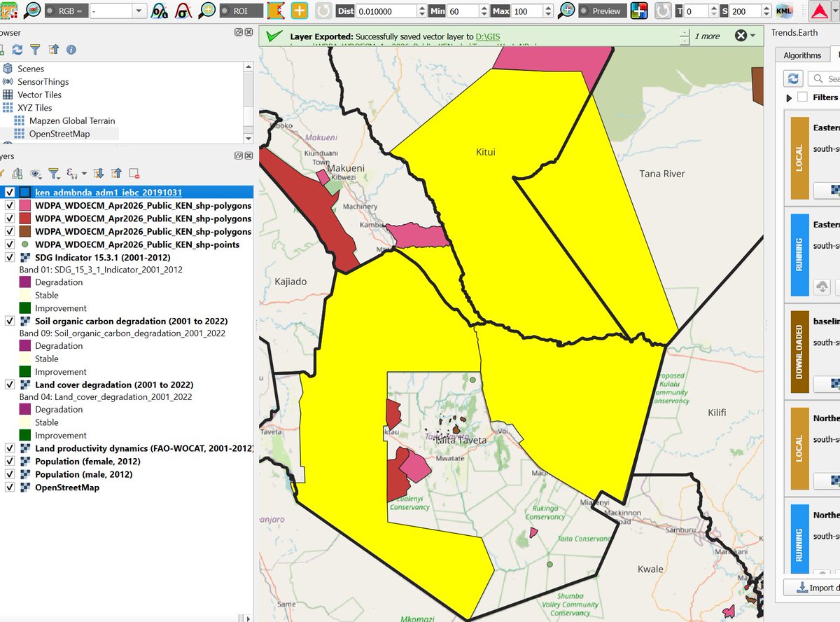Select Vector Tiles in Browser tree
This screenshot has width=840, height=622.
(x=40, y=95)
